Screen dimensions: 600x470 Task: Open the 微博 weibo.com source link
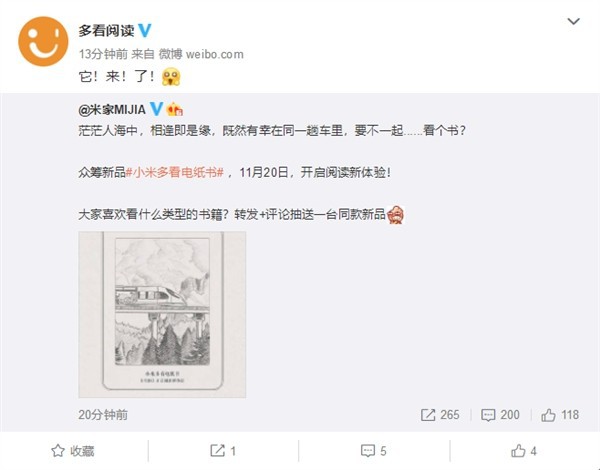click(x=201, y=54)
